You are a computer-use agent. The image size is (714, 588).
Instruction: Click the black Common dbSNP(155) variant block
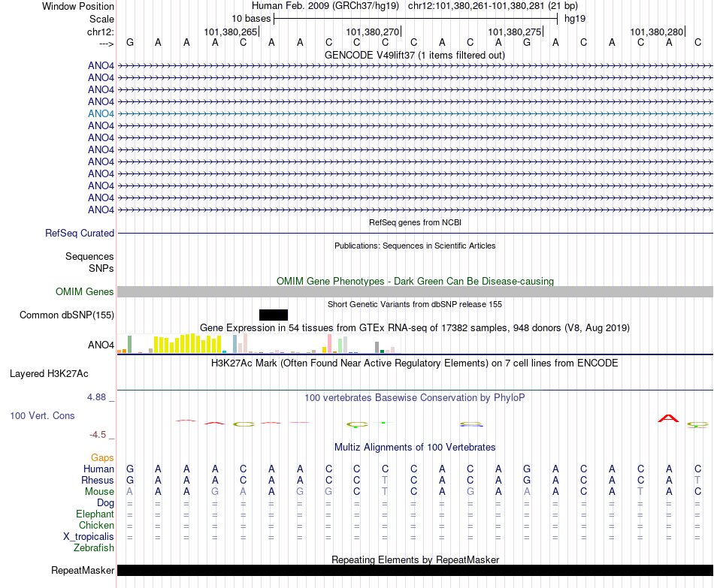(x=274, y=315)
